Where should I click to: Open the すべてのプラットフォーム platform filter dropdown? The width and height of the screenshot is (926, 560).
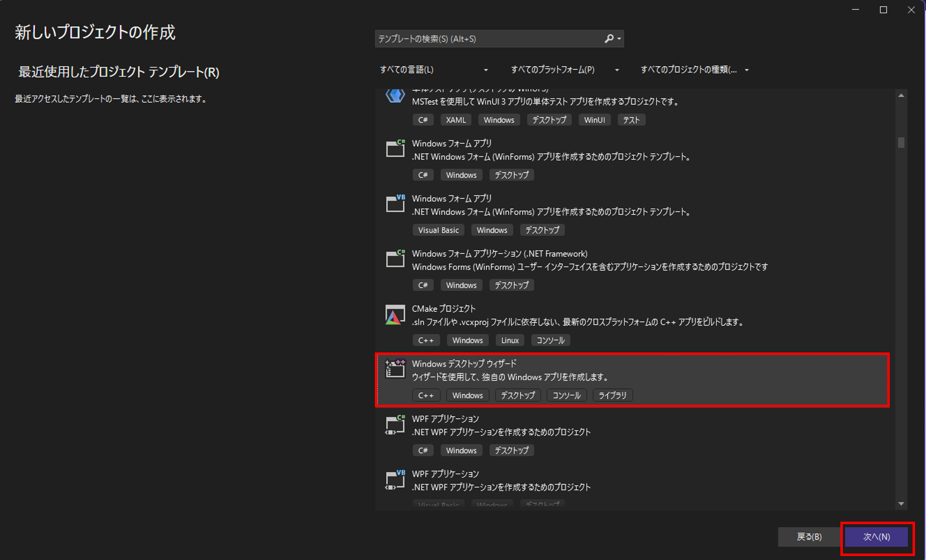coord(565,70)
